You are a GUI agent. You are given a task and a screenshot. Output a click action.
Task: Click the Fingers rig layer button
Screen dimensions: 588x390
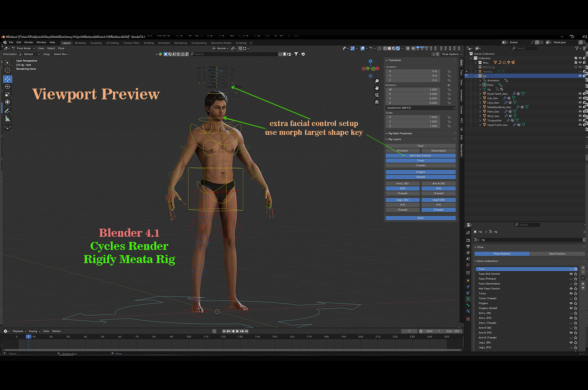tap(420, 172)
